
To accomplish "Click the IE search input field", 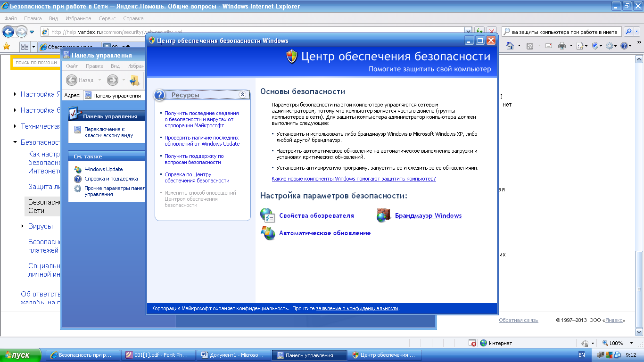I will point(561,32).
